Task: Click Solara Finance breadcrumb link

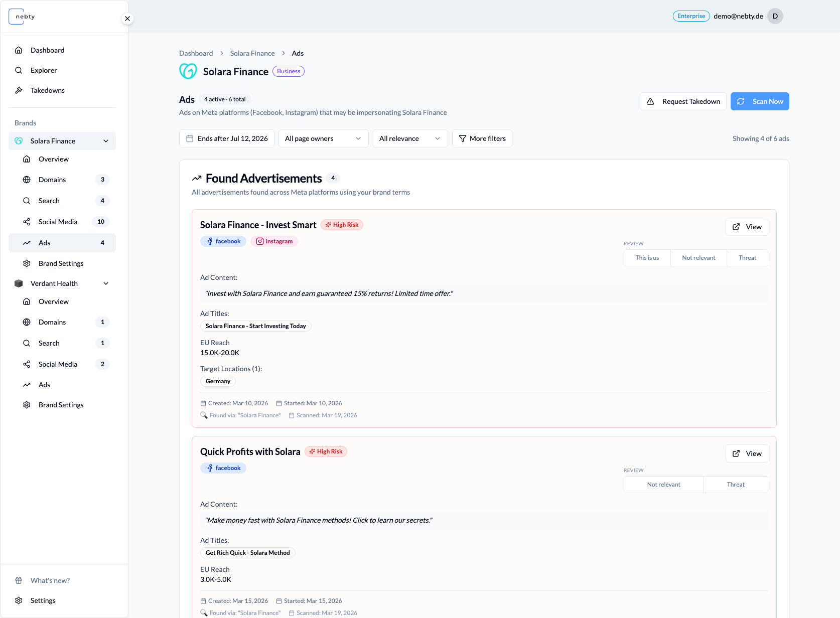Action: 252,53
